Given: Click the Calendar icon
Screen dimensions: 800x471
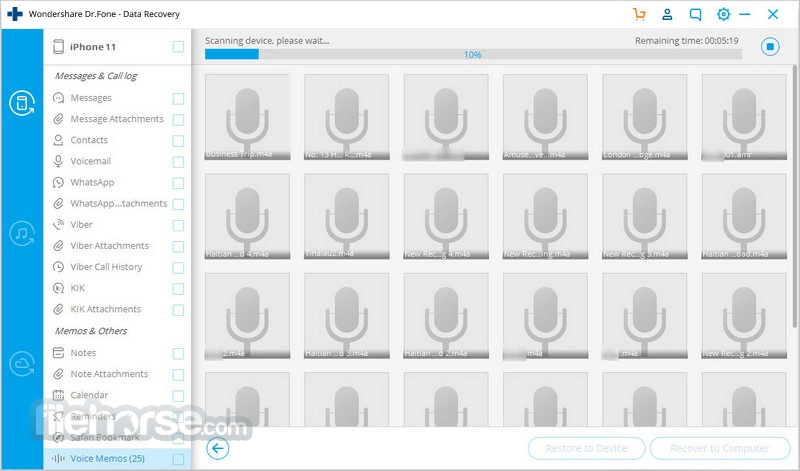Looking at the screenshot, I should [x=59, y=395].
